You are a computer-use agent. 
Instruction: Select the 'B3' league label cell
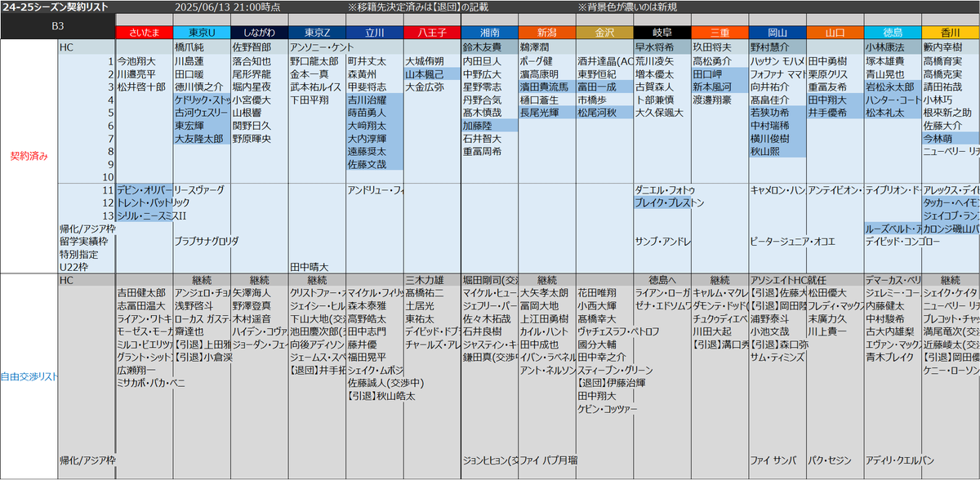pyautogui.click(x=58, y=25)
